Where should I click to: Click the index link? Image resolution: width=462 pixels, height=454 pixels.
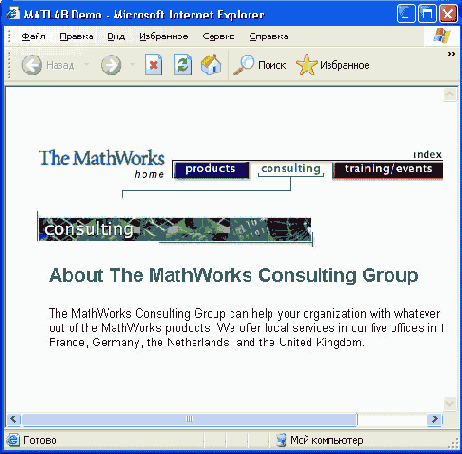(x=427, y=155)
